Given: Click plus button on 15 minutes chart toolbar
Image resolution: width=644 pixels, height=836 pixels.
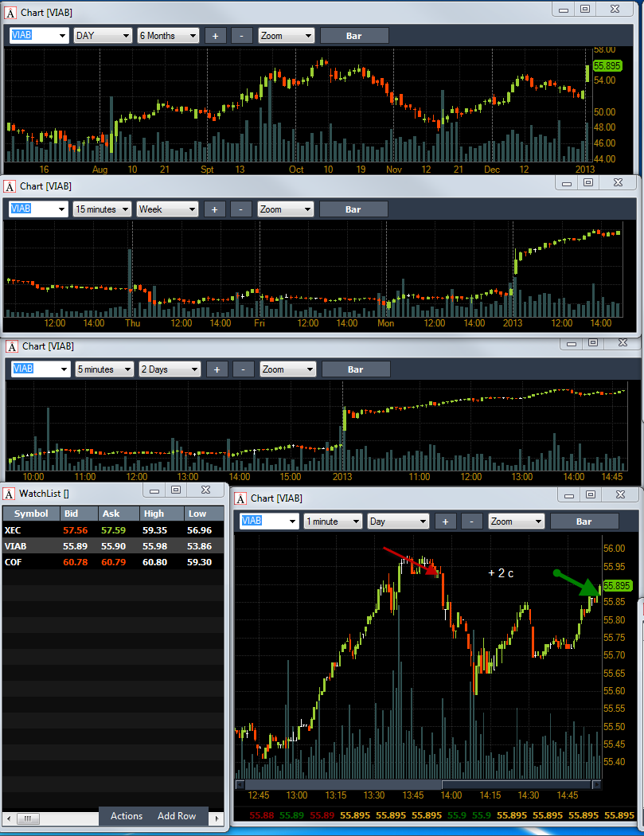Looking at the screenshot, I should 214,209.
